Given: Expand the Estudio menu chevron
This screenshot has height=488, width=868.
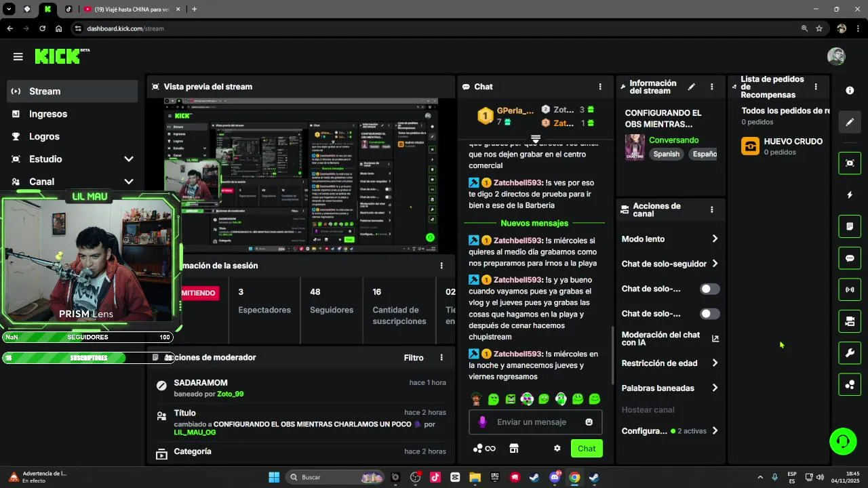Looking at the screenshot, I should click(x=129, y=159).
